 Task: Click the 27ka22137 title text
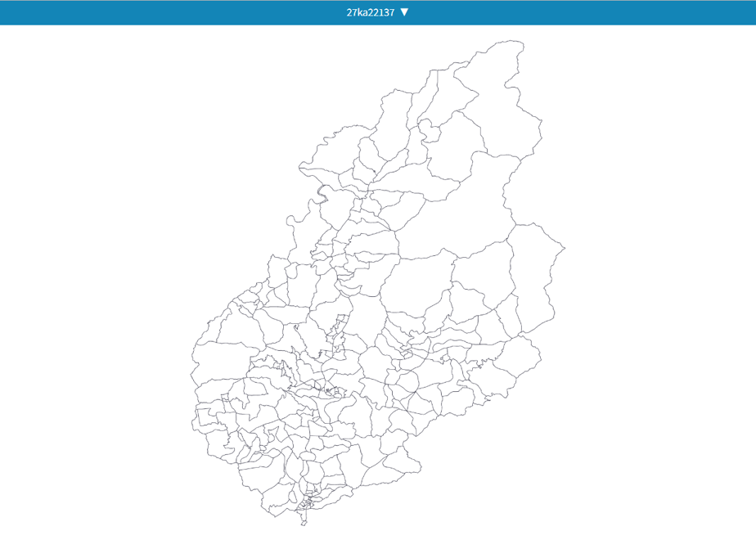371,12
